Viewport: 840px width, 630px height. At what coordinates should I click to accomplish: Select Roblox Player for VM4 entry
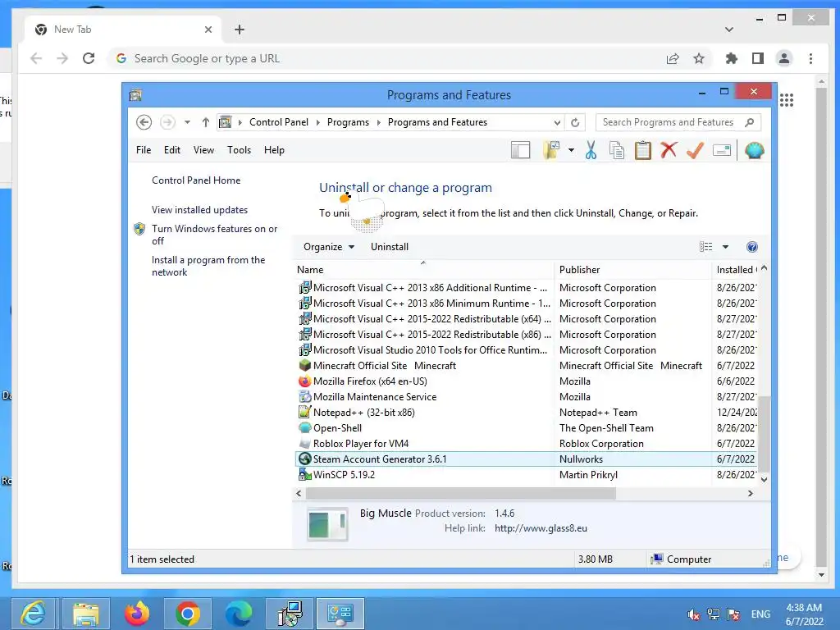[x=527, y=444]
